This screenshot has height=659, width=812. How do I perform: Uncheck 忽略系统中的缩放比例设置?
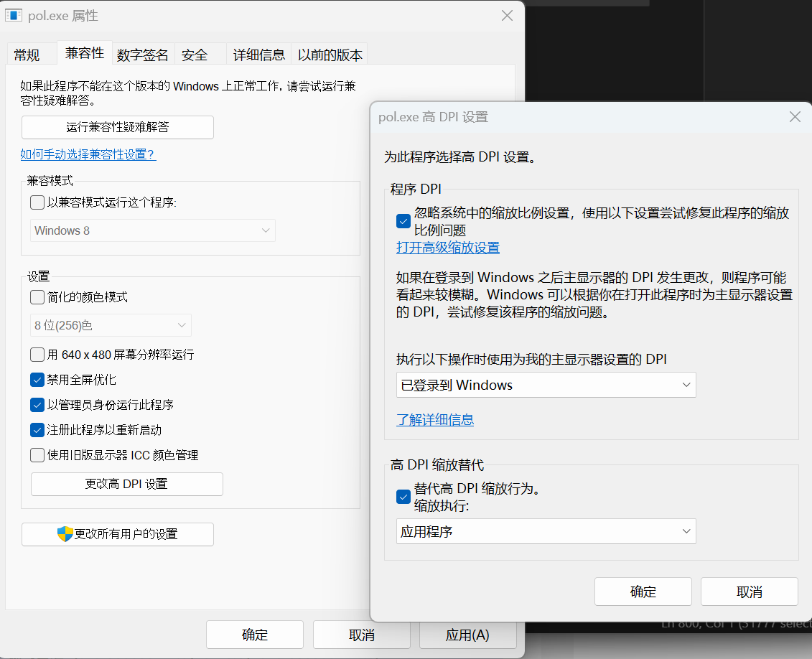click(x=403, y=221)
